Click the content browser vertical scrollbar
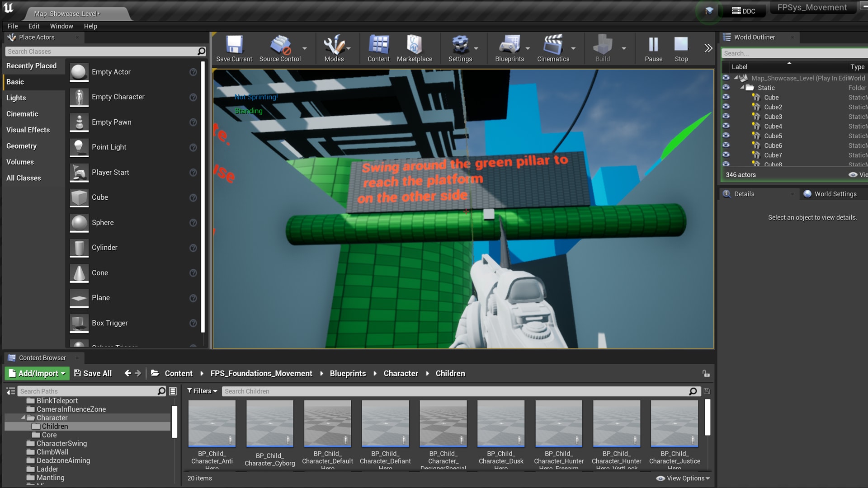The image size is (868, 488). tap(708, 418)
